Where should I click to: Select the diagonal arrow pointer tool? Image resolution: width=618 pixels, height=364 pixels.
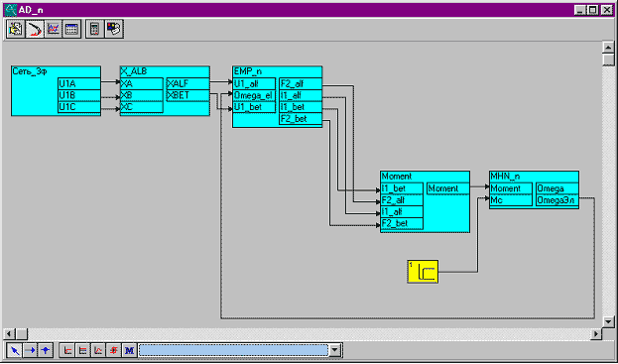(x=15, y=350)
